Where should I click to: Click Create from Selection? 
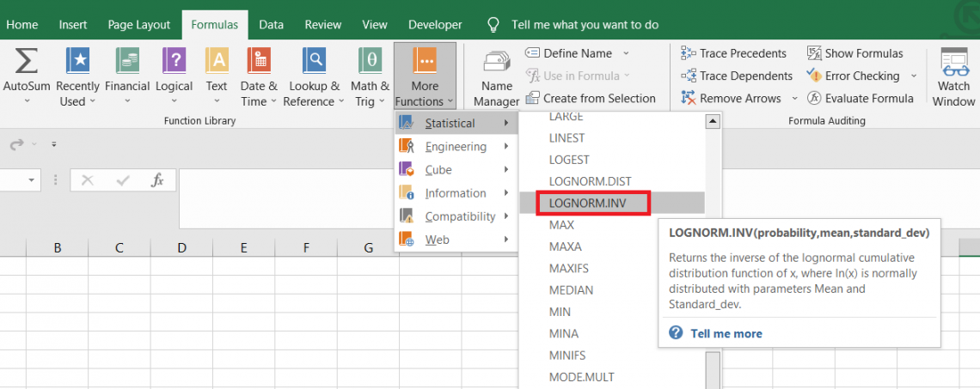coord(598,98)
